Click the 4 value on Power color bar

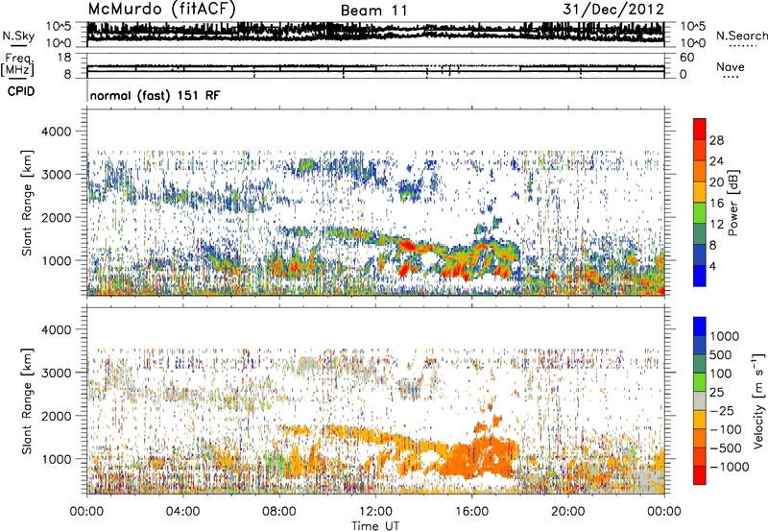712,266
